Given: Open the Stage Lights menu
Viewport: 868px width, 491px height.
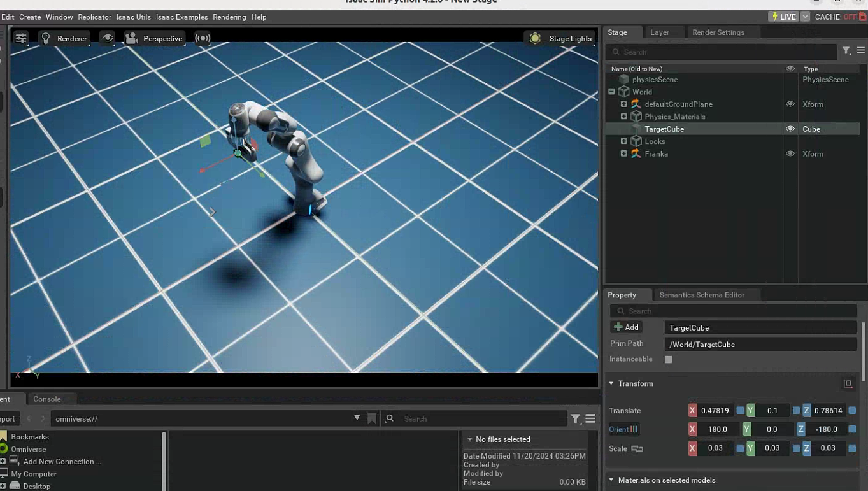Looking at the screenshot, I should [561, 38].
